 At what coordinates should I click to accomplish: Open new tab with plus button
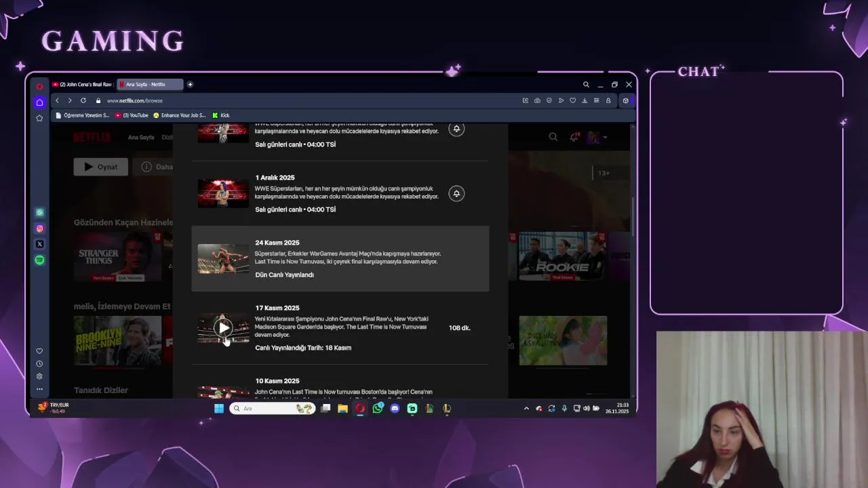click(x=190, y=85)
